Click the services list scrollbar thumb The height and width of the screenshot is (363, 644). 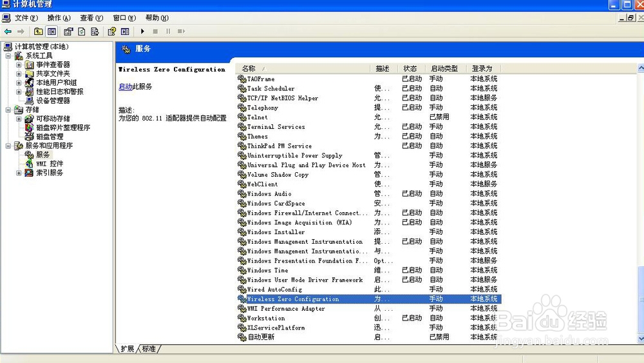[x=641, y=300]
